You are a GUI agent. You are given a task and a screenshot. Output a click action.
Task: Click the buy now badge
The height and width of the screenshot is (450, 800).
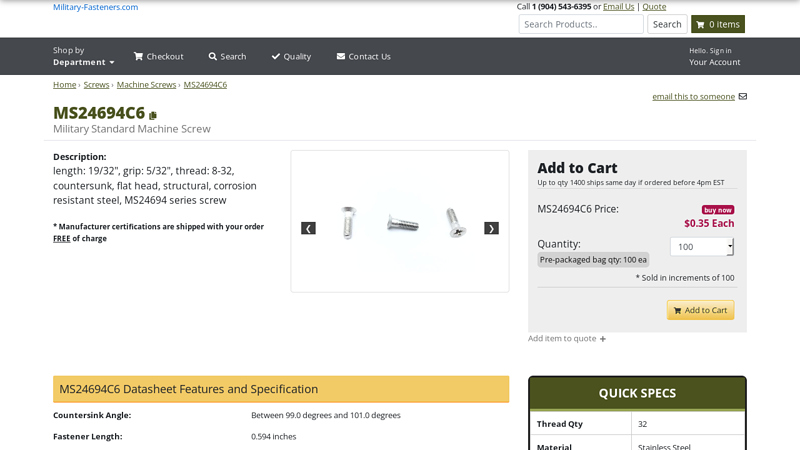718,210
